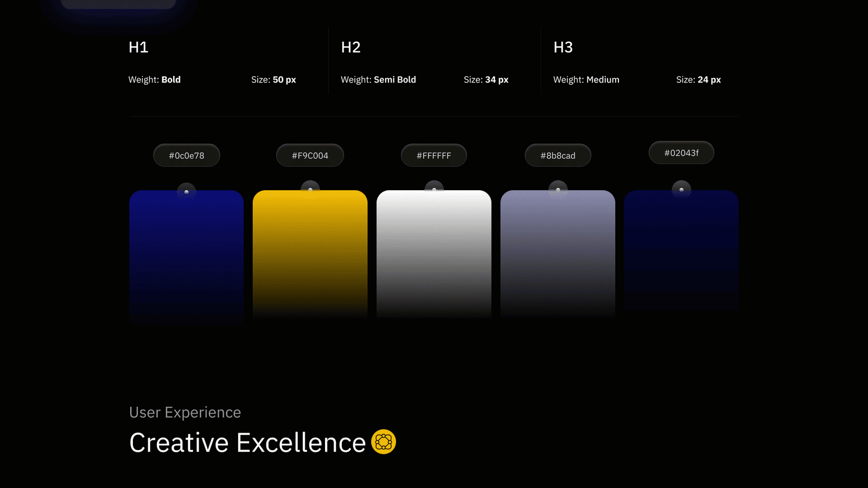The image size is (868, 488).
Task: Click the pin dot above the dark navy swatch
Action: tap(681, 190)
